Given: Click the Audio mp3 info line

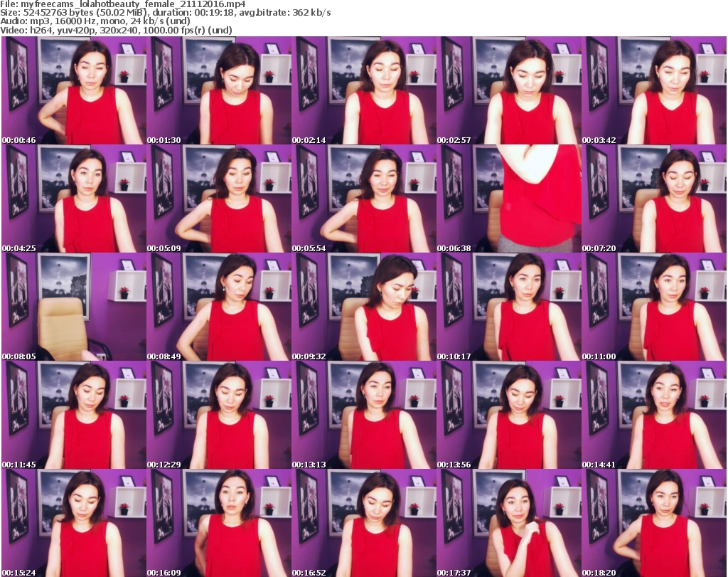Looking at the screenshot, I should pos(95,21).
